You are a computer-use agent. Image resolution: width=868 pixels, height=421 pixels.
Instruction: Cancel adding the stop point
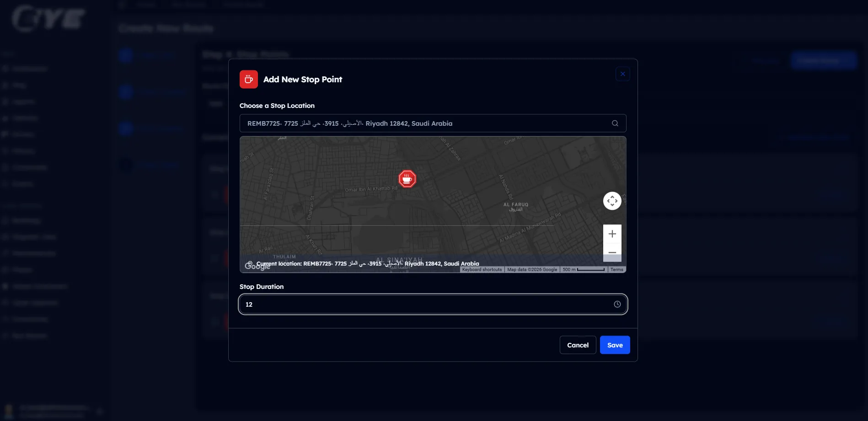pos(578,345)
